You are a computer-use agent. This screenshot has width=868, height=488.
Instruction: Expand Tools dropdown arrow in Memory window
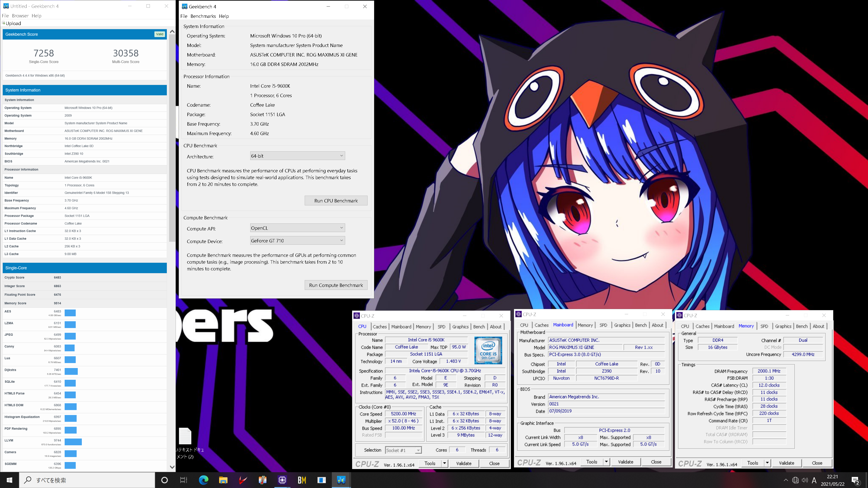click(767, 463)
